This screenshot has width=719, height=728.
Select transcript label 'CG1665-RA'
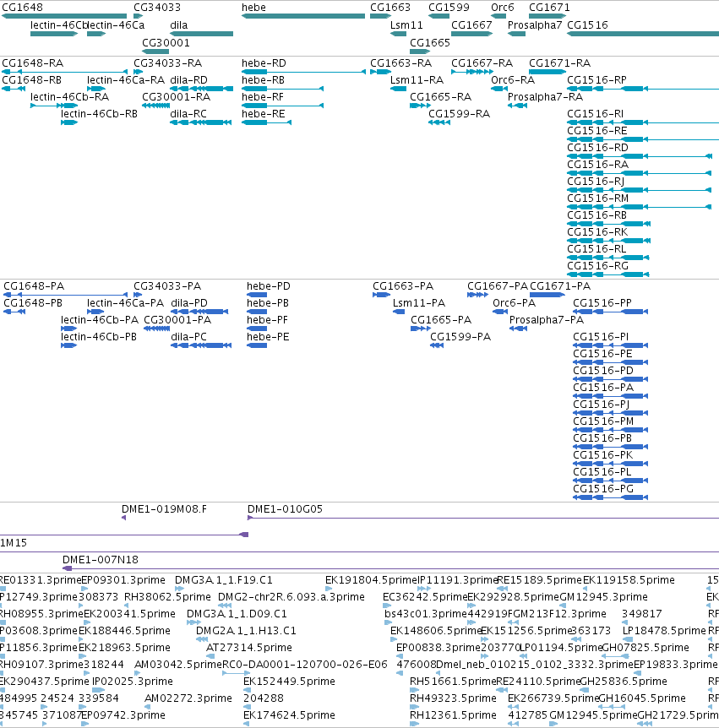coord(440,96)
